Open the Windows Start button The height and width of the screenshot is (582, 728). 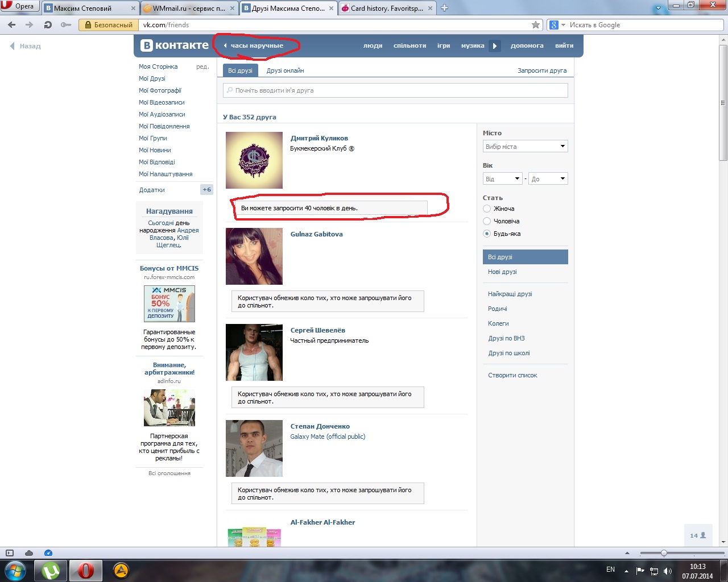click(15, 569)
